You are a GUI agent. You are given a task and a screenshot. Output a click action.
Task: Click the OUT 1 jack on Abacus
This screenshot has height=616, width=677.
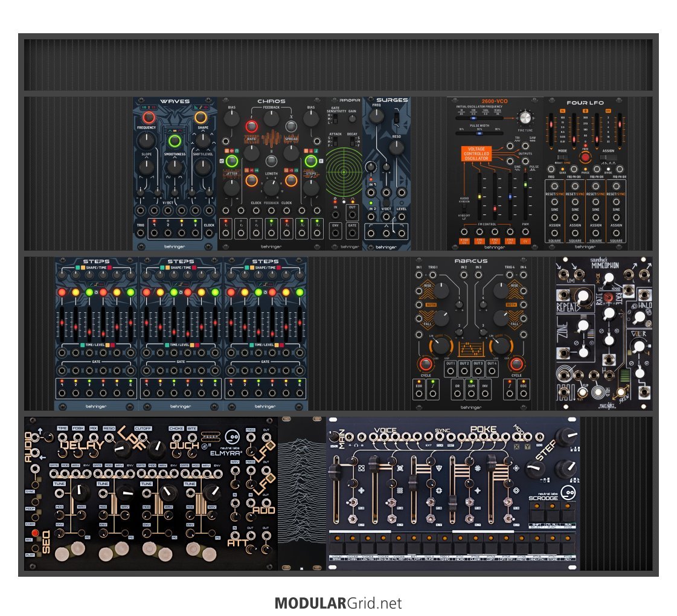point(451,371)
